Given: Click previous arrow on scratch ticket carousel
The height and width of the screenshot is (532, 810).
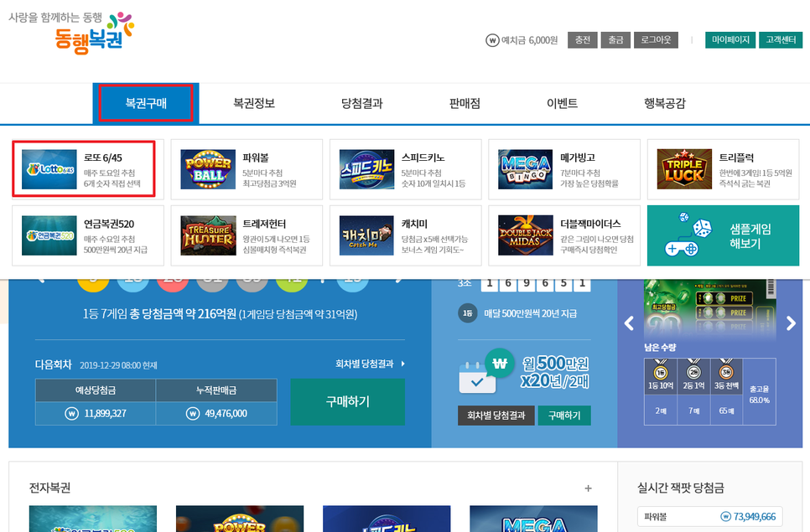Looking at the screenshot, I should coord(629,323).
